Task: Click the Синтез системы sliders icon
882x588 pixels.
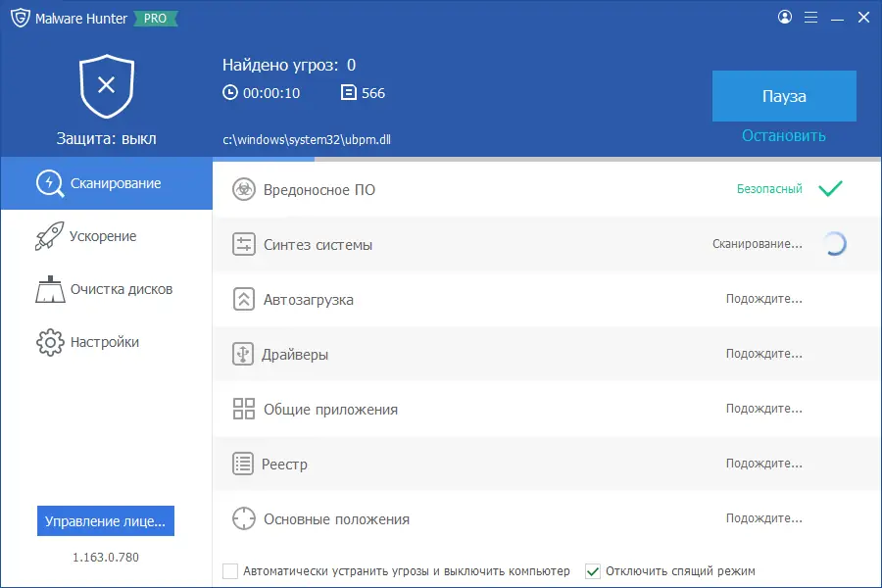Action: [x=244, y=245]
